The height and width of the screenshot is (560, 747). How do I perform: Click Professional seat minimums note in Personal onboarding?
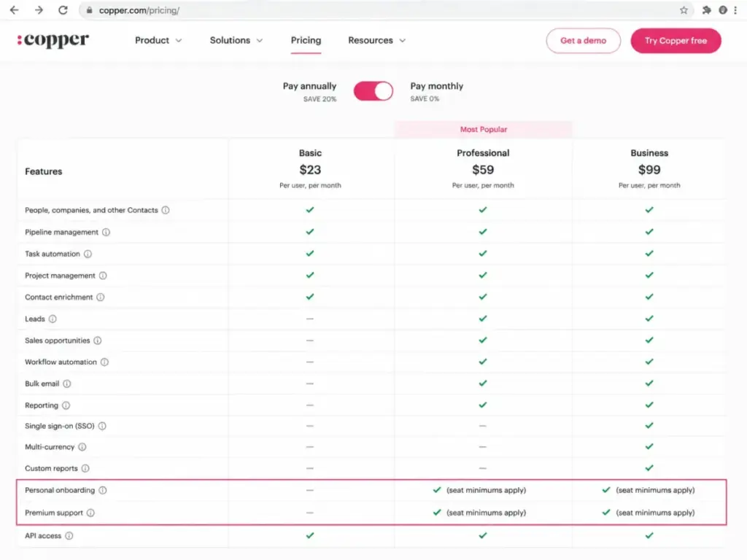coord(487,490)
